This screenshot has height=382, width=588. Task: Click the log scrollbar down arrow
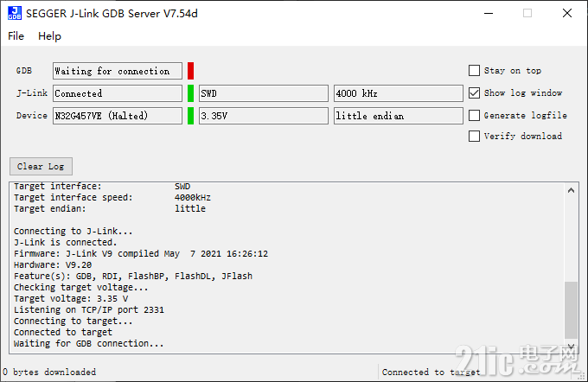pyautogui.click(x=571, y=347)
